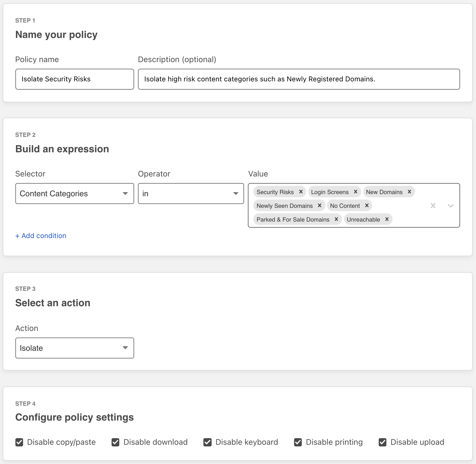Toggle the Disable keyboard checkbox
This screenshot has height=464, width=476.
(x=207, y=442)
